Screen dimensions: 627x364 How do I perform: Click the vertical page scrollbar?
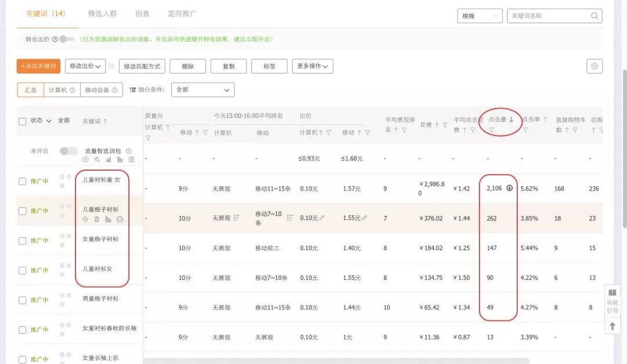(x=625, y=148)
